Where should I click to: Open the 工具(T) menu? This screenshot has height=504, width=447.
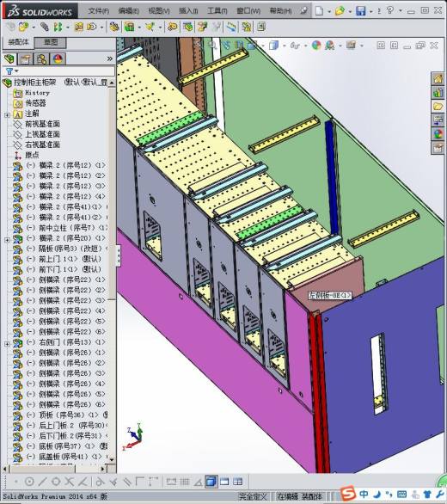point(217,11)
